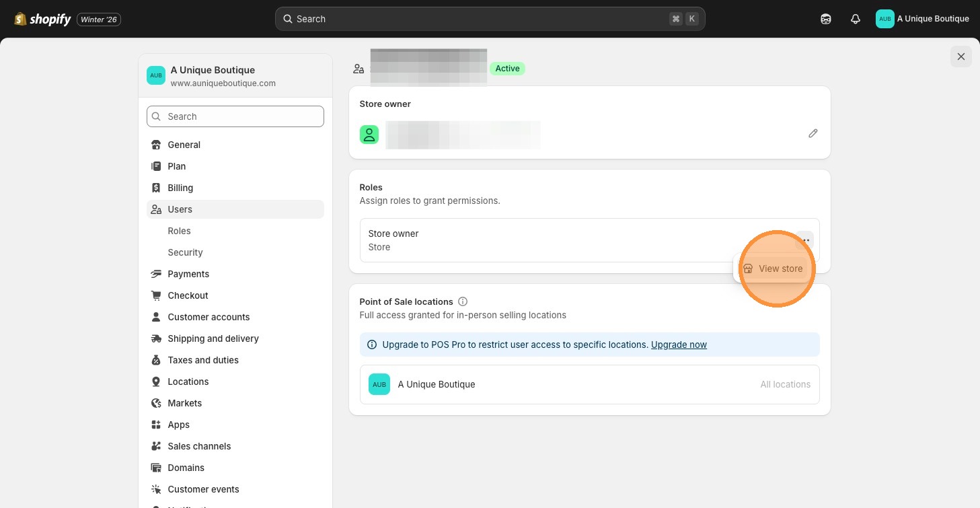Click the Sales channels icon
Image resolution: width=980 pixels, height=508 pixels.
click(156, 446)
